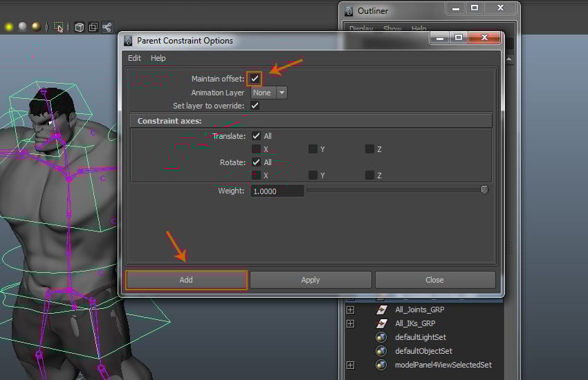Click the All_Joints_GRP transform icon in Outliner
The height and width of the screenshot is (380, 588).
coord(382,310)
